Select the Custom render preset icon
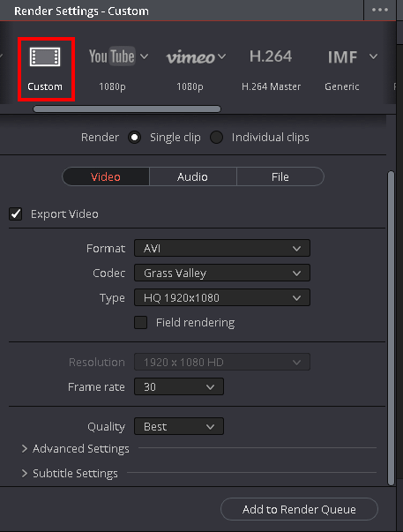The width and height of the screenshot is (403, 532). click(45, 57)
